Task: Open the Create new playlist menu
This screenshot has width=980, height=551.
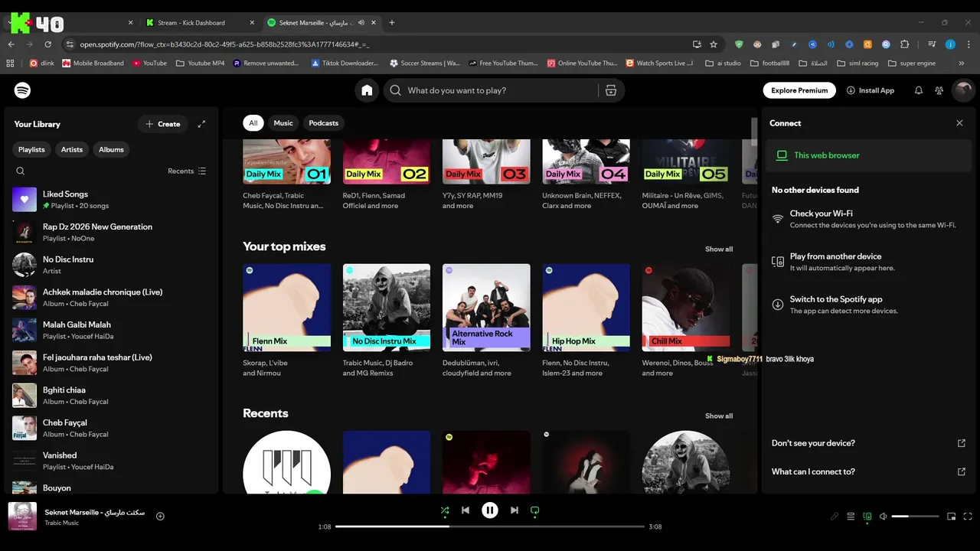Action: pyautogui.click(x=163, y=124)
